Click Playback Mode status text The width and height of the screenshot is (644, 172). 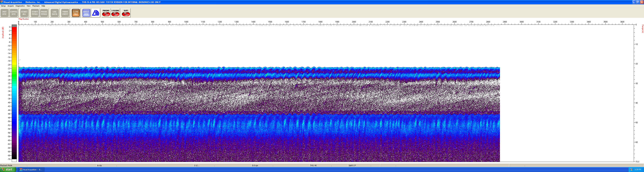point(6,165)
